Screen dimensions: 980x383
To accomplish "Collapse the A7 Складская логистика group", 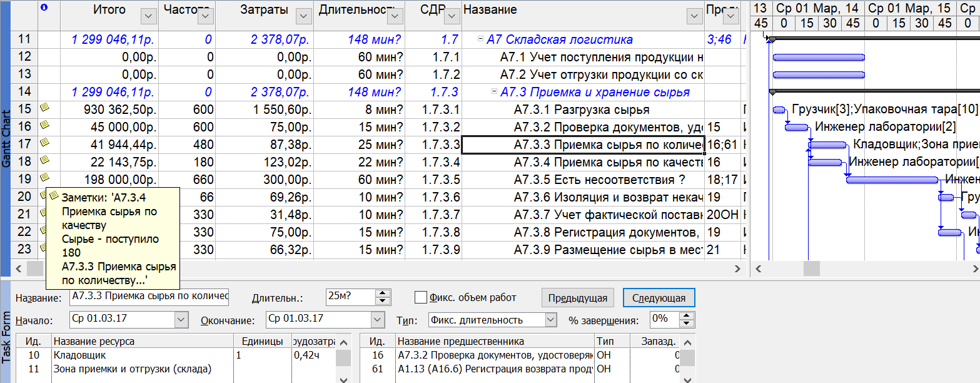I will [x=480, y=39].
